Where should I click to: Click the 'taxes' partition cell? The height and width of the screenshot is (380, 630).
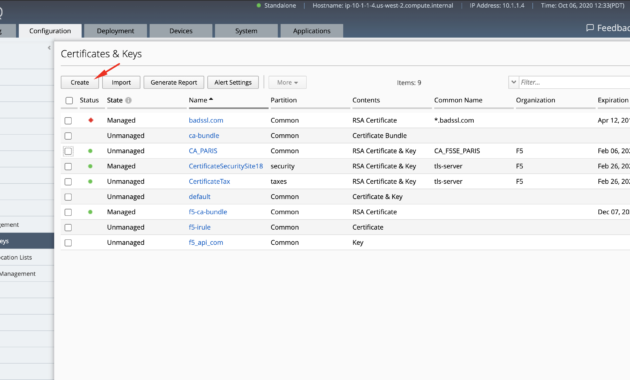[x=279, y=182]
